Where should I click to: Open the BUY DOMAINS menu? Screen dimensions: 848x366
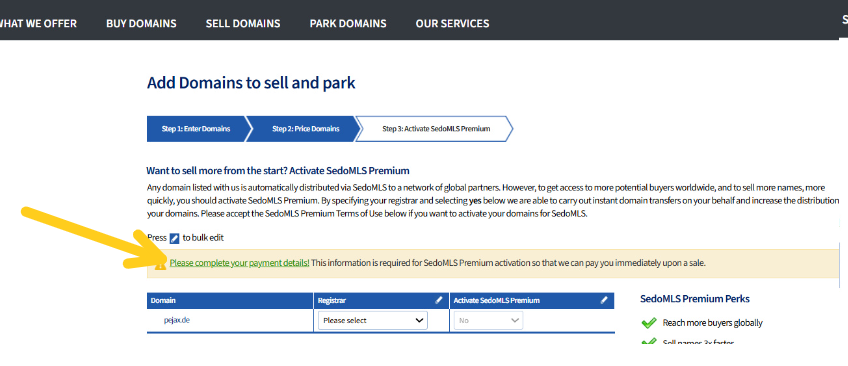pos(141,23)
